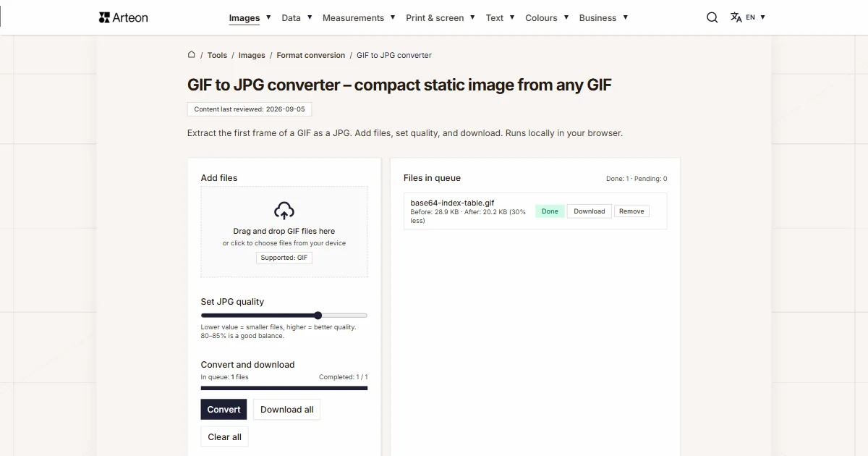Go to Tools breadcrumb link
This screenshot has height=456, width=868.
click(x=217, y=55)
